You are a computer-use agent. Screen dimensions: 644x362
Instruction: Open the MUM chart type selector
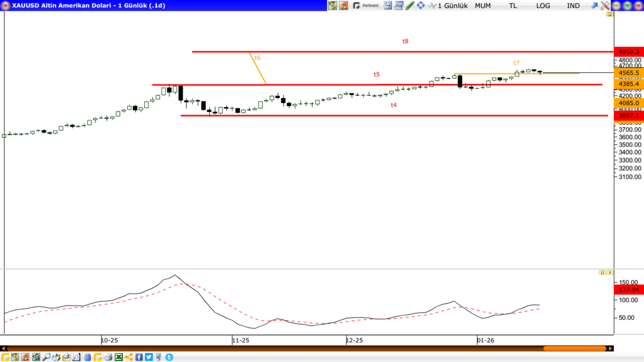point(482,6)
